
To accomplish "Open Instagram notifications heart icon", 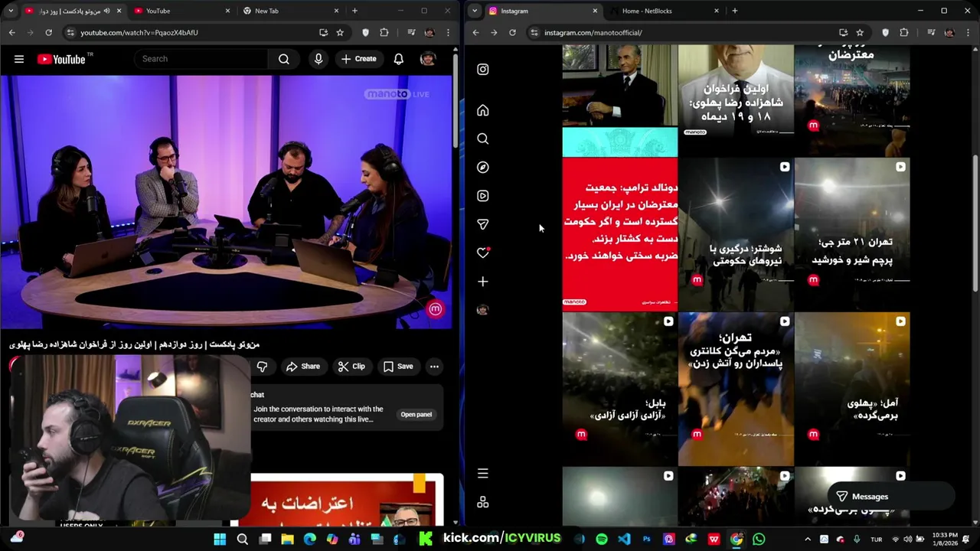I will [x=482, y=253].
